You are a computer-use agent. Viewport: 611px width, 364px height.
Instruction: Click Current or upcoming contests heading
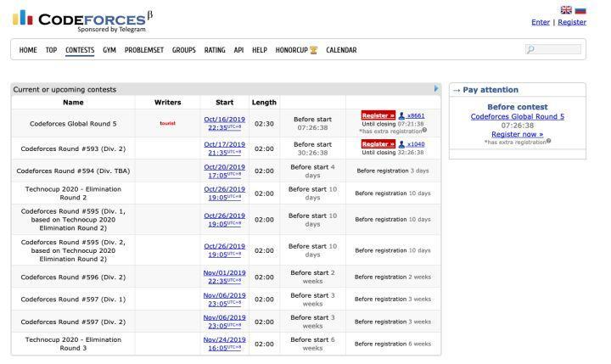coord(64,89)
